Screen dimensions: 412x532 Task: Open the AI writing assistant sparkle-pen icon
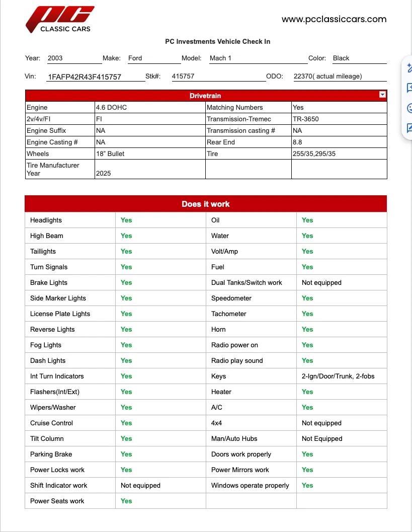coord(409,68)
